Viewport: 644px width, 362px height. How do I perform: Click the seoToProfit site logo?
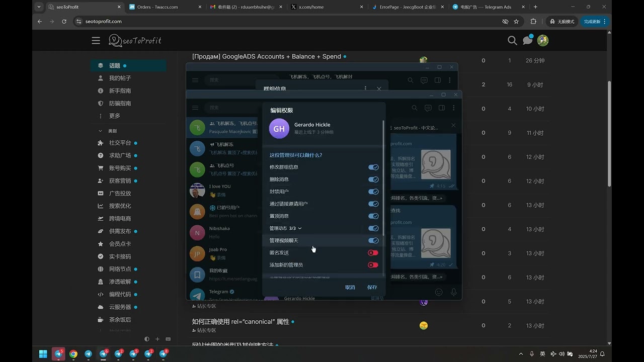(x=135, y=41)
